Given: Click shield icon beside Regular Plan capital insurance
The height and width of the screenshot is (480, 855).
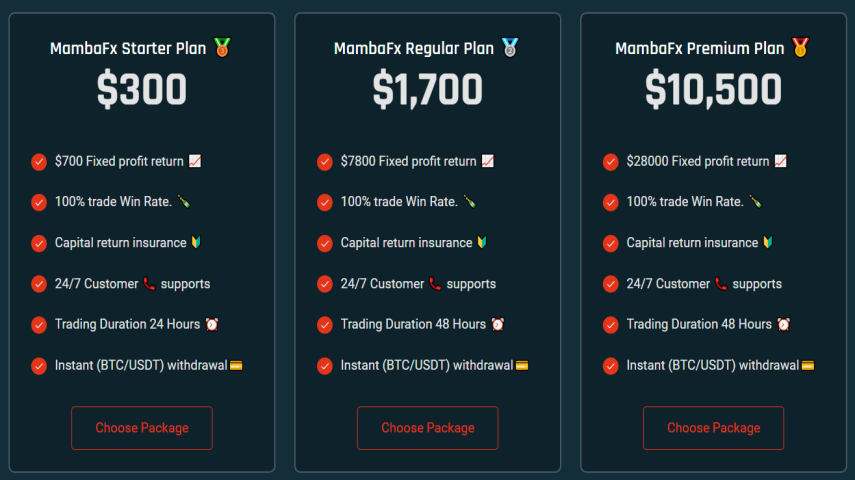Looking at the screenshot, I should (482, 242).
